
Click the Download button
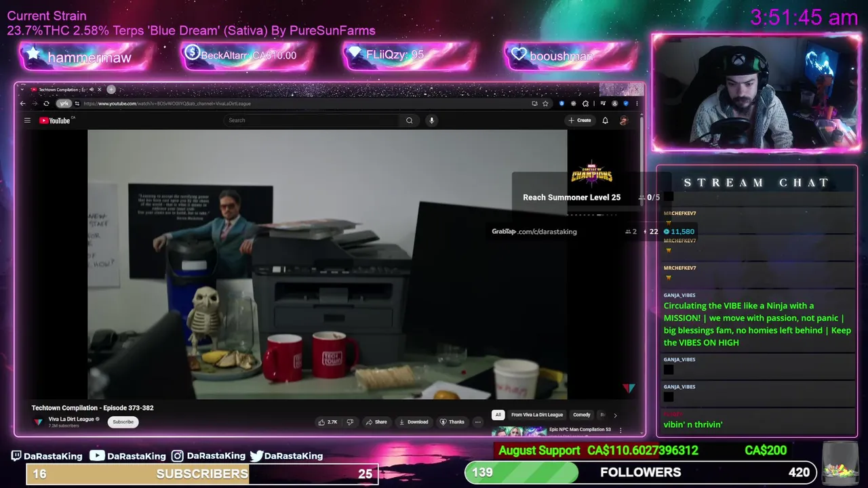click(414, 422)
